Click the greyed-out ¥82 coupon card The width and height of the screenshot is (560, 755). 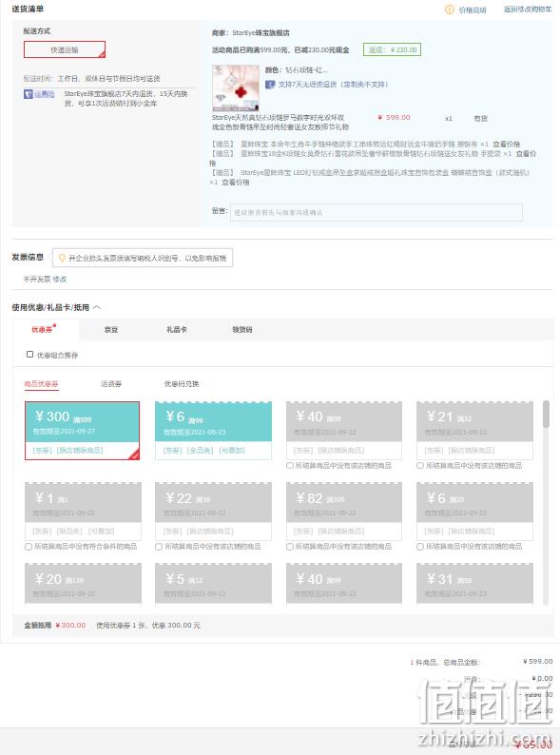[x=344, y=512]
